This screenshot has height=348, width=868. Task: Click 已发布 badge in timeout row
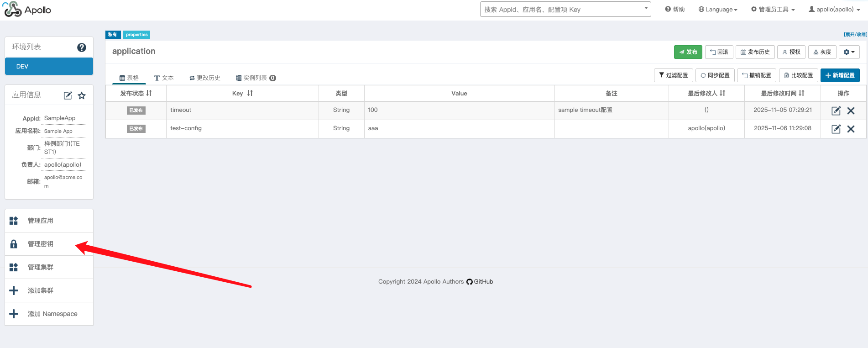tap(136, 111)
